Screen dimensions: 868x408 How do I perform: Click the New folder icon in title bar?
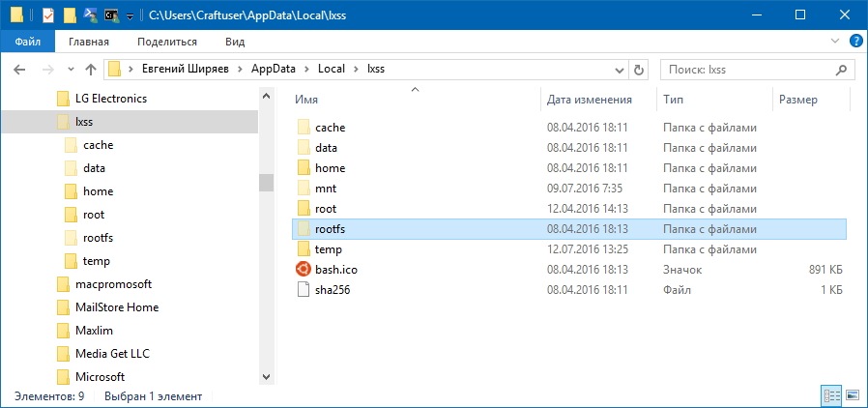(70, 15)
